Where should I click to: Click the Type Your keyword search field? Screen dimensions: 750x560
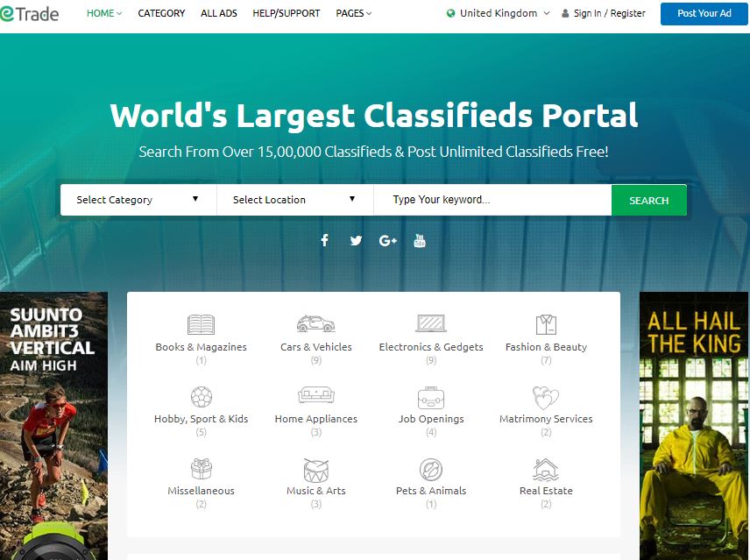[492, 200]
